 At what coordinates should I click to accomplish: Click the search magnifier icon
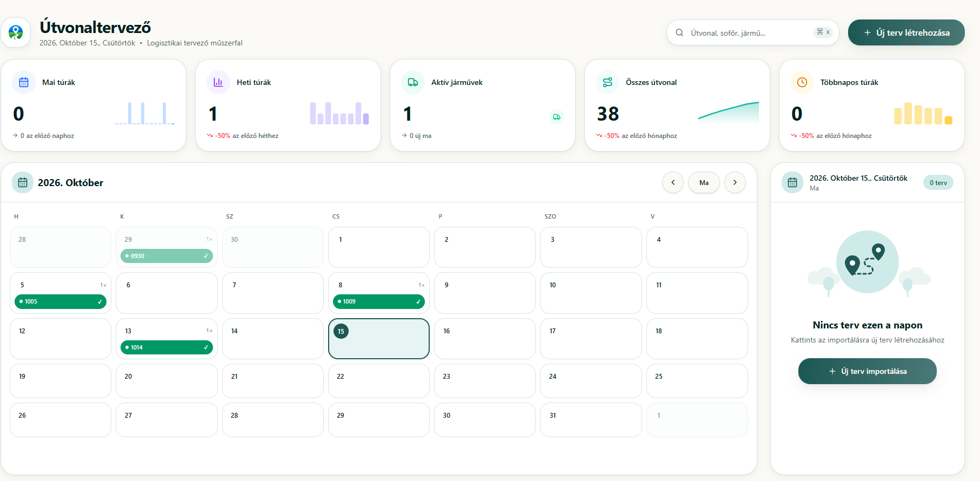[x=679, y=32]
